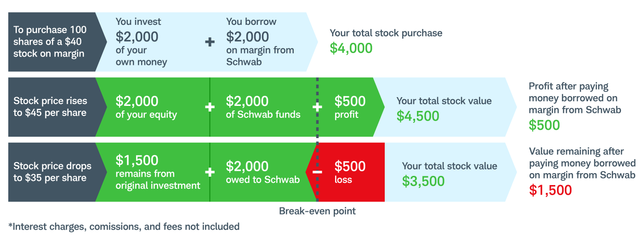
Task: Click the plus sign between invest and borrow
Action: coord(210,42)
